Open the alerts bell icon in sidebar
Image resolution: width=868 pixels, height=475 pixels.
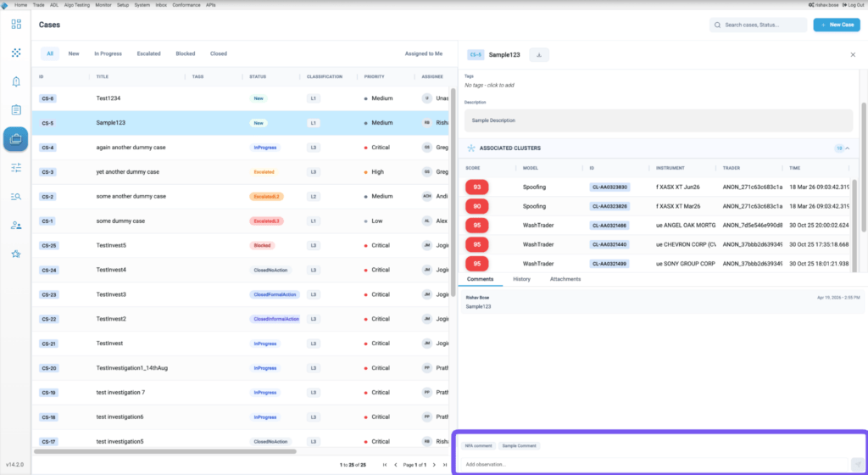point(16,81)
